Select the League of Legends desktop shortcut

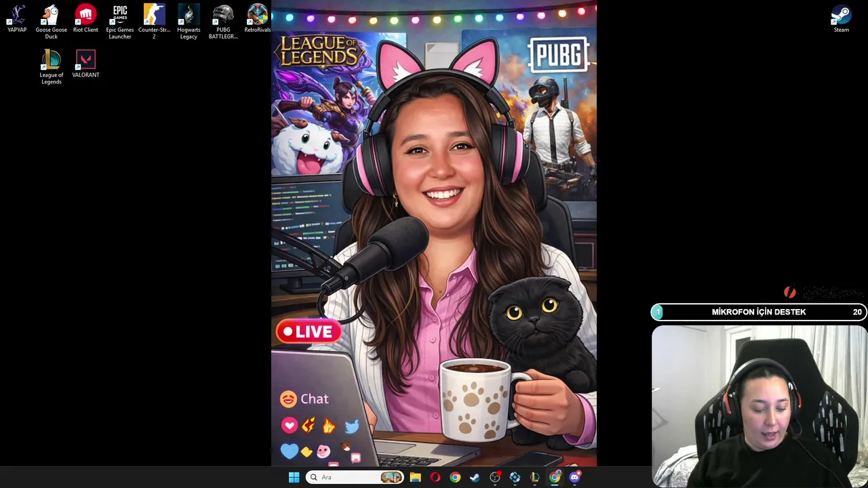click(51, 67)
